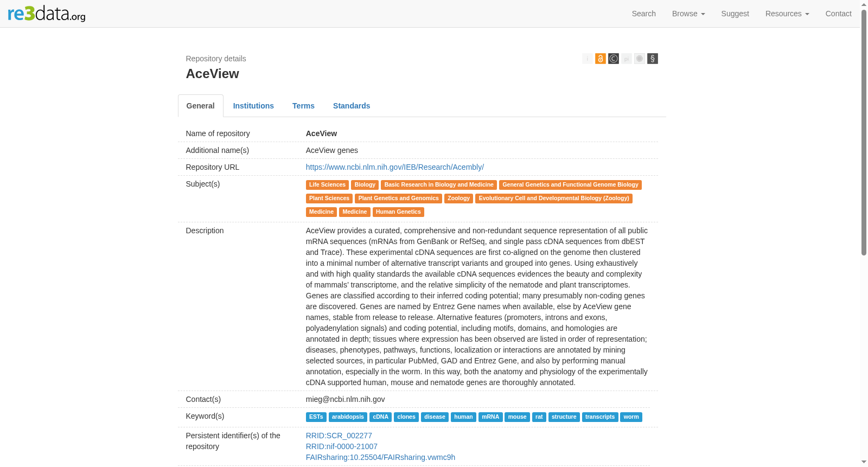Image resolution: width=868 pixels, height=467 pixels.
Task: Click the transcripts keyword tag
Action: (600, 417)
